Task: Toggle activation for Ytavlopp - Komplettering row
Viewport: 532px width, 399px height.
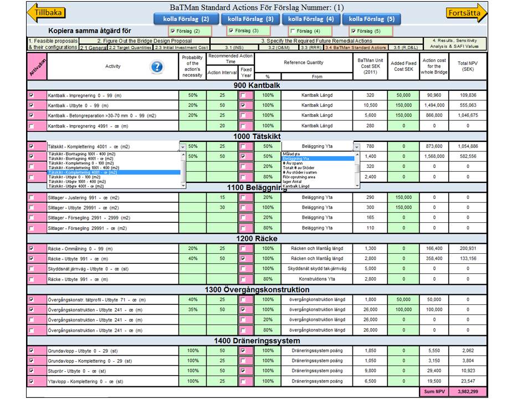Action: click(x=32, y=381)
